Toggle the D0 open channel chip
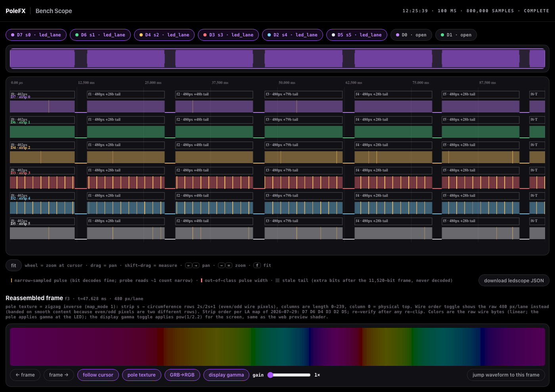 tap(411, 35)
